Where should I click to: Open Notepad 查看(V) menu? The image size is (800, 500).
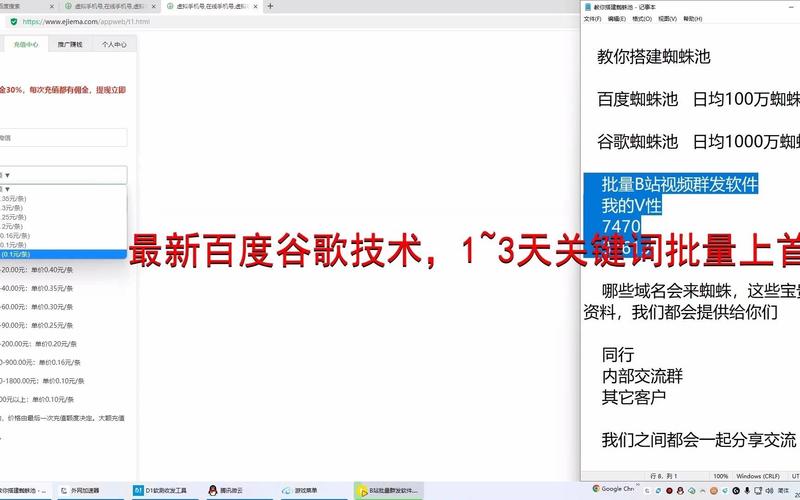(667, 19)
